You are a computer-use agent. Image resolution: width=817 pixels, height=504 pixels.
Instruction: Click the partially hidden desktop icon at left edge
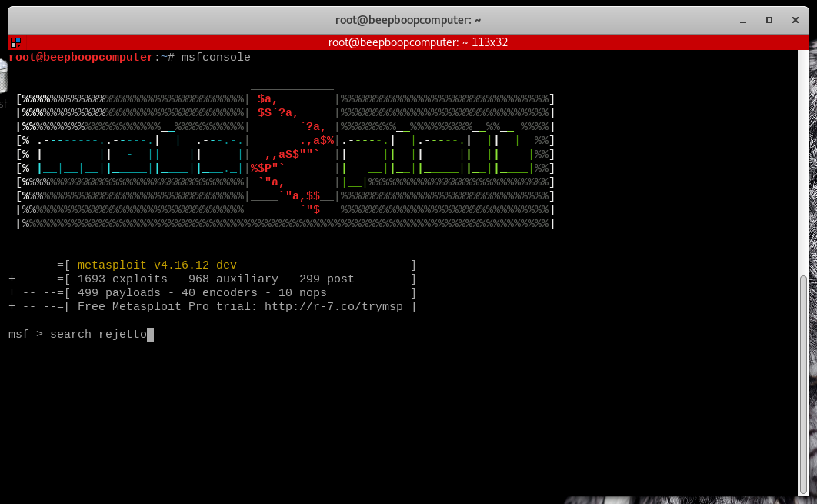(x=3, y=86)
